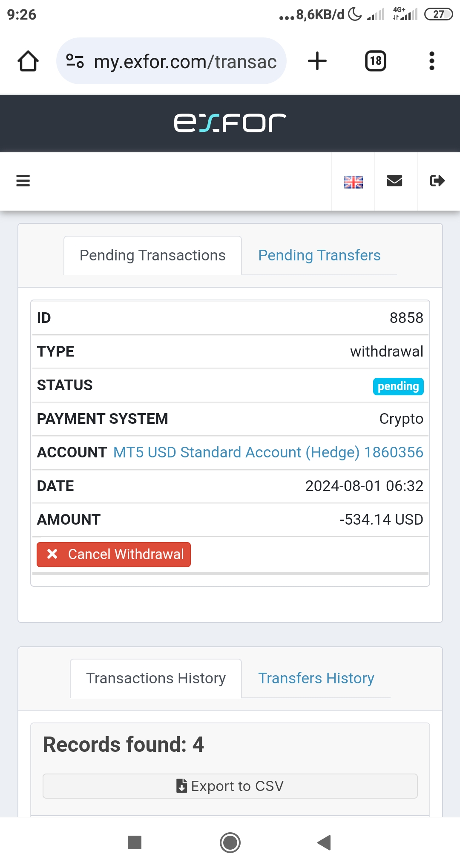Open the hamburger navigation menu
460x868 pixels.
[23, 181]
